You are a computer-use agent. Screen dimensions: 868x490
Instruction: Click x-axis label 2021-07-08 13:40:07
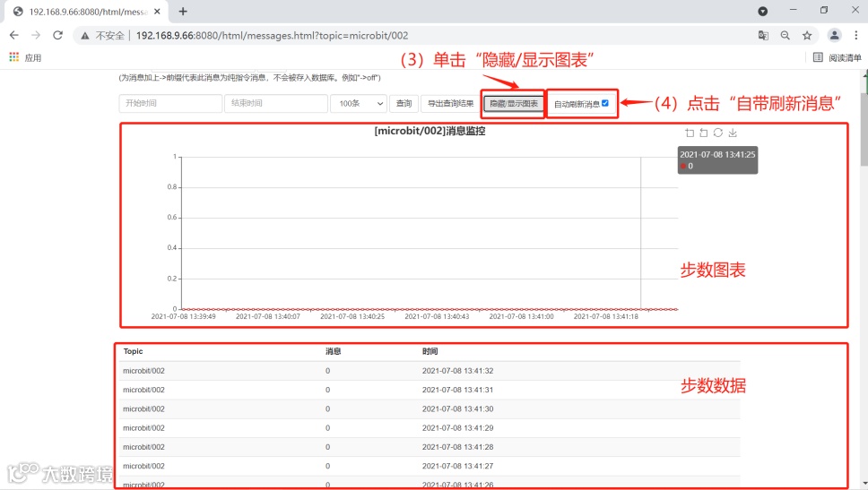click(268, 316)
